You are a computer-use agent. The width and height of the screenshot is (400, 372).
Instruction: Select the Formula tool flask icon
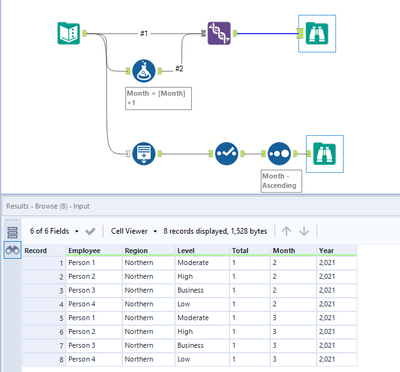coord(144,71)
